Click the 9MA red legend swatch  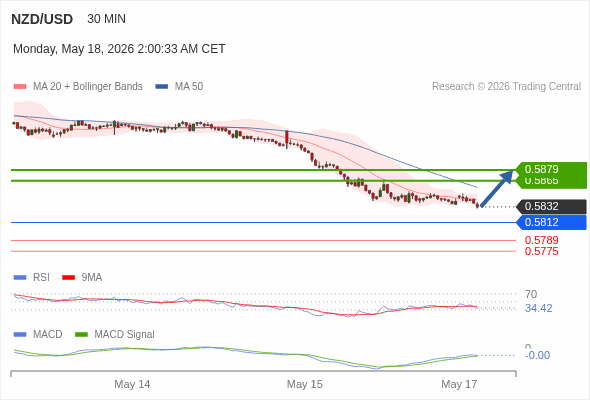pyautogui.click(x=68, y=278)
